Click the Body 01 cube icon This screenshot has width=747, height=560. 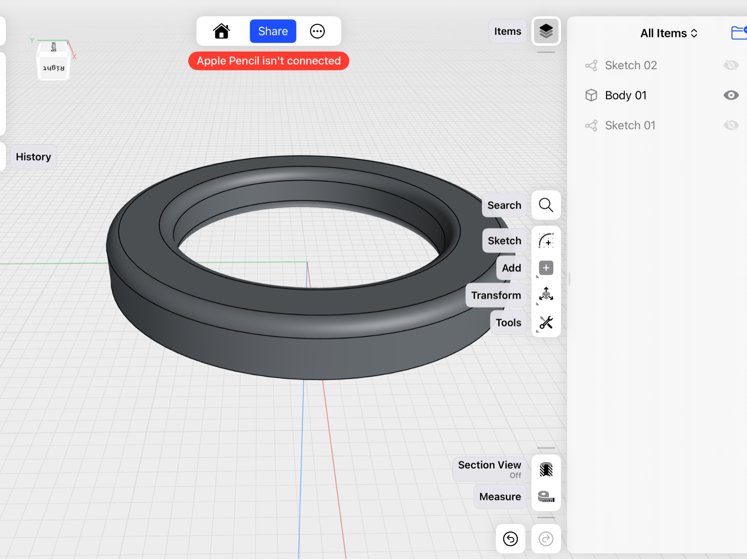tap(591, 95)
